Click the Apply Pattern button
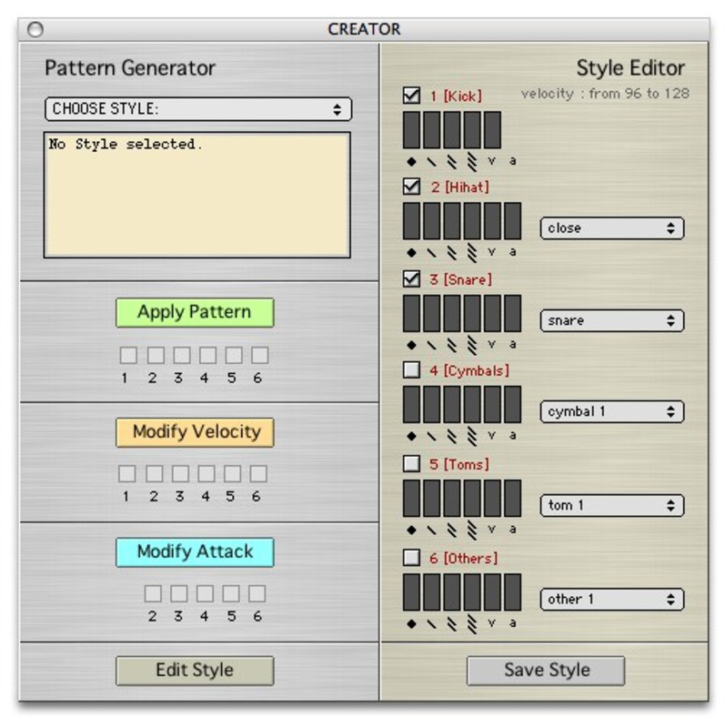 point(195,312)
